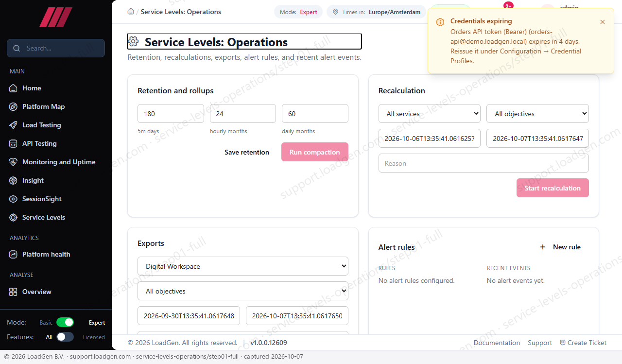Click the Overview grid icon
This screenshot has height=364, width=622.
13,292
